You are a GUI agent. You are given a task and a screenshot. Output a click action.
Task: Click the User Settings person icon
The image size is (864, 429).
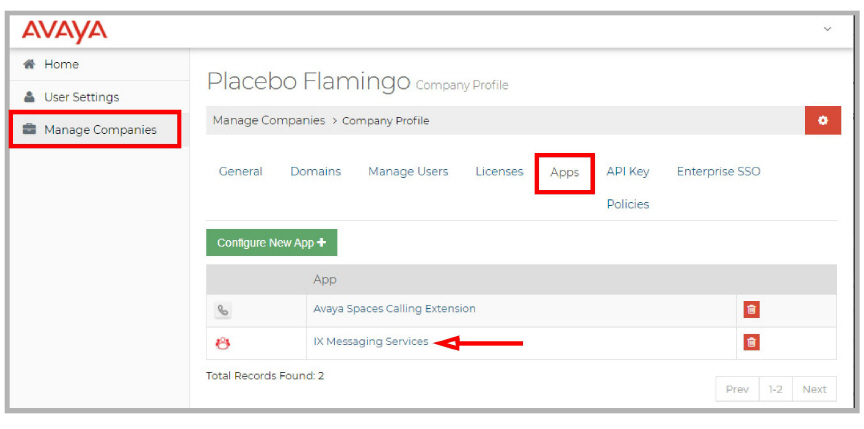[x=29, y=97]
